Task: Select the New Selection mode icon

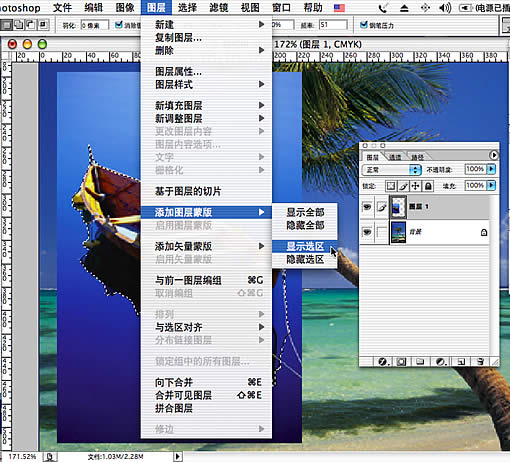Action: click(6, 25)
